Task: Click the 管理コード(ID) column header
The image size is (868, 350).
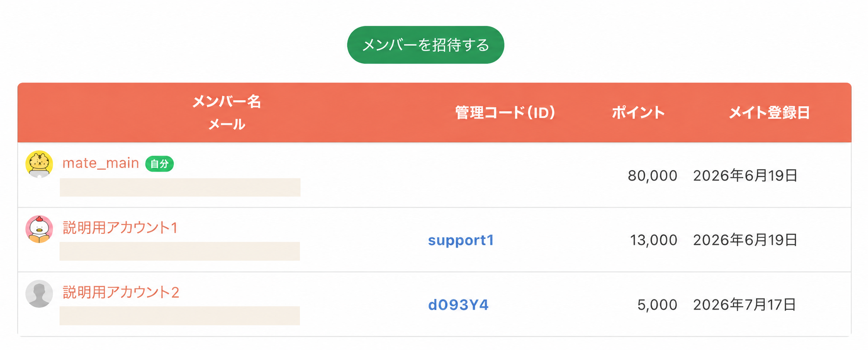Action: [505, 113]
